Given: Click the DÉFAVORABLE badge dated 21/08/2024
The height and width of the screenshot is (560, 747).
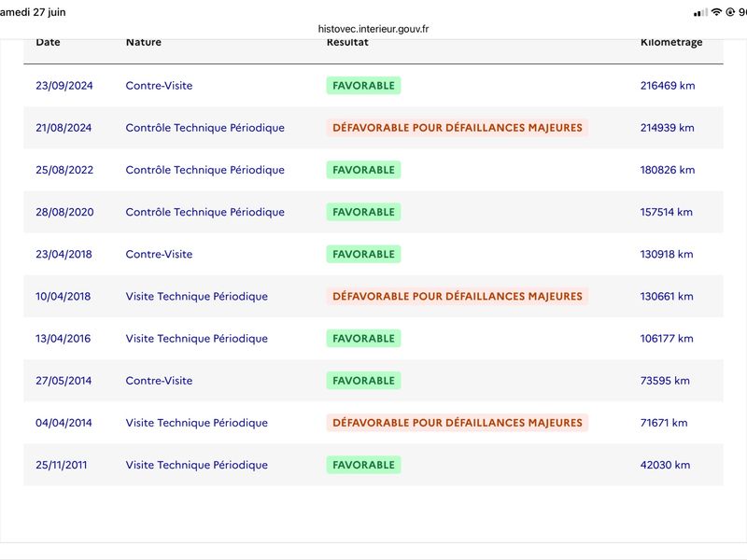Looking at the screenshot, I should [x=458, y=128].
